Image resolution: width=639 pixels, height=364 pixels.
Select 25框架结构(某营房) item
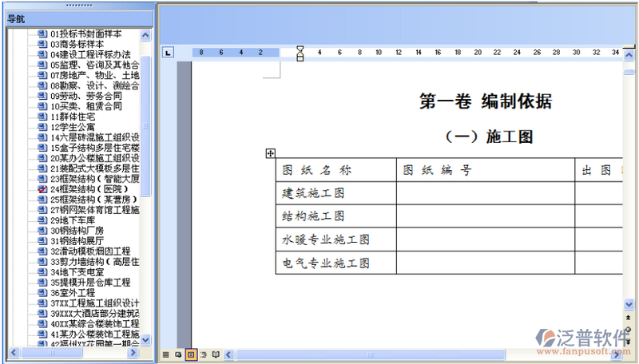[x=93, y=200]
